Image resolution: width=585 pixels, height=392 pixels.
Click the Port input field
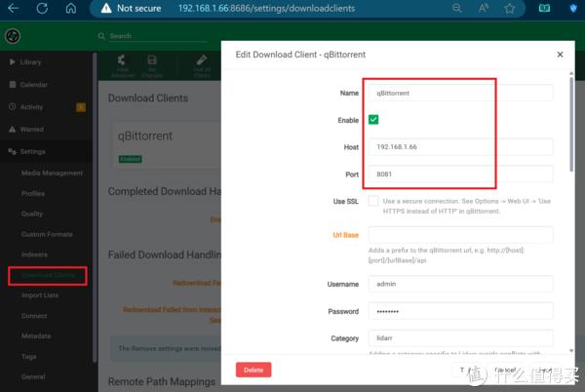coord(460,175)
